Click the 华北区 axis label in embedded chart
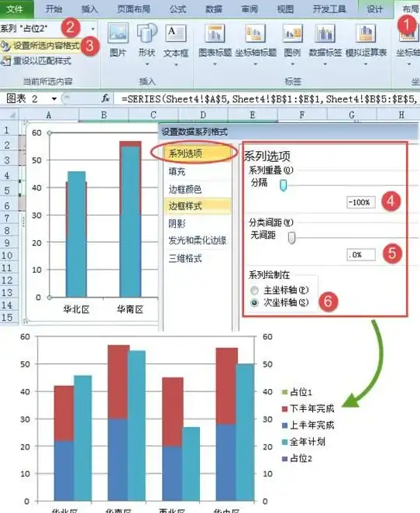This screenshot has height=513, width=420. coord(76,309)
